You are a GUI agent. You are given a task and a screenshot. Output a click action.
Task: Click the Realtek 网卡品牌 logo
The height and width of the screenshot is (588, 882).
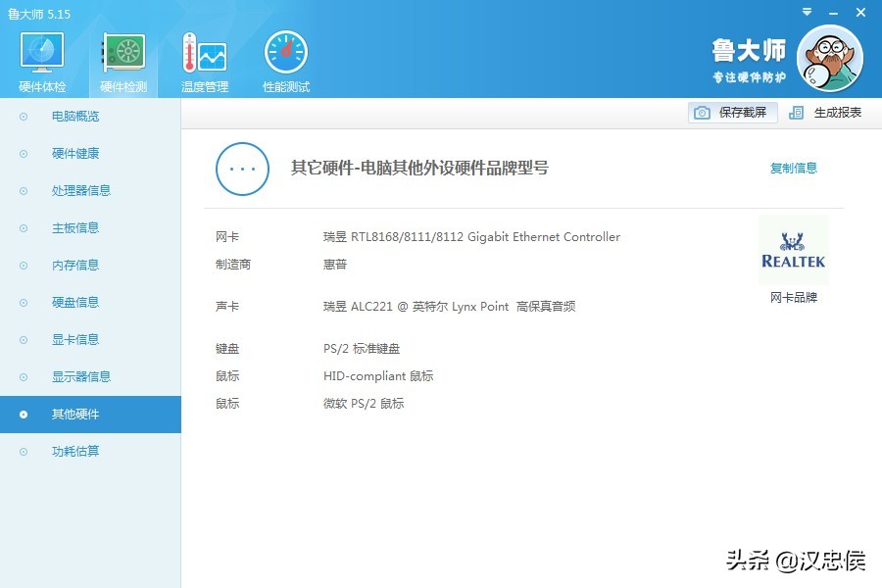pyautogui.click(x=793, y=251)
